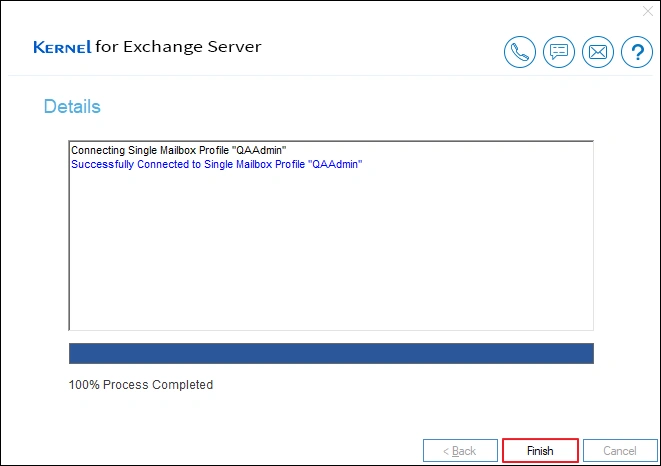Open the live chat icon

tap(559, 52)
